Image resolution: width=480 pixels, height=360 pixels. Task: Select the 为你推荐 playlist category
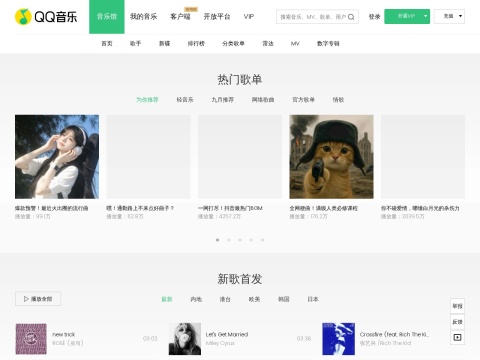coord(147,100)
